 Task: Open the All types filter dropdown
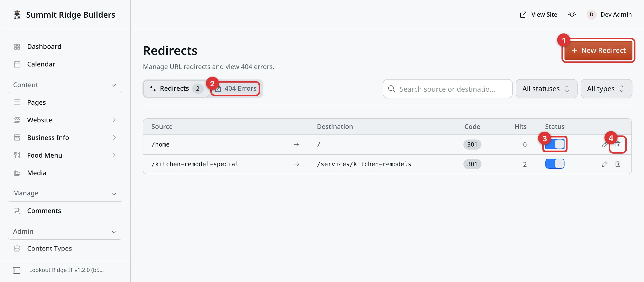[606, 89]
